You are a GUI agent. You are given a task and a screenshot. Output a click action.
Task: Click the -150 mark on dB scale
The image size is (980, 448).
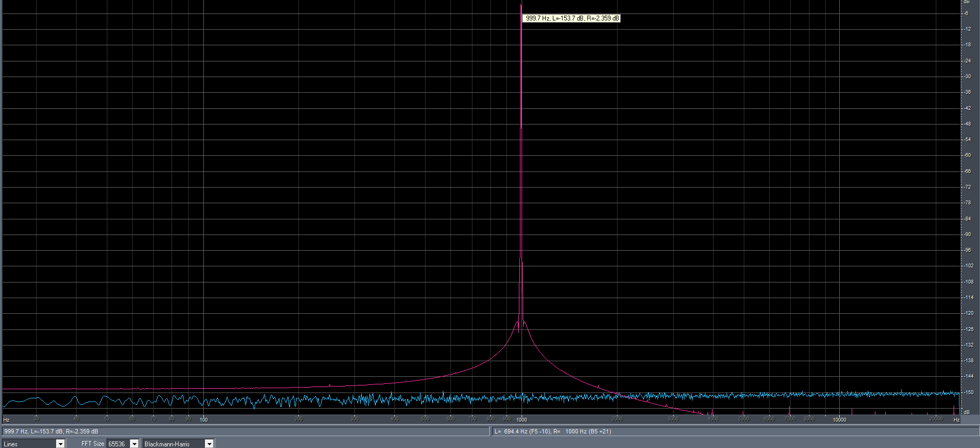pos(969,392)
